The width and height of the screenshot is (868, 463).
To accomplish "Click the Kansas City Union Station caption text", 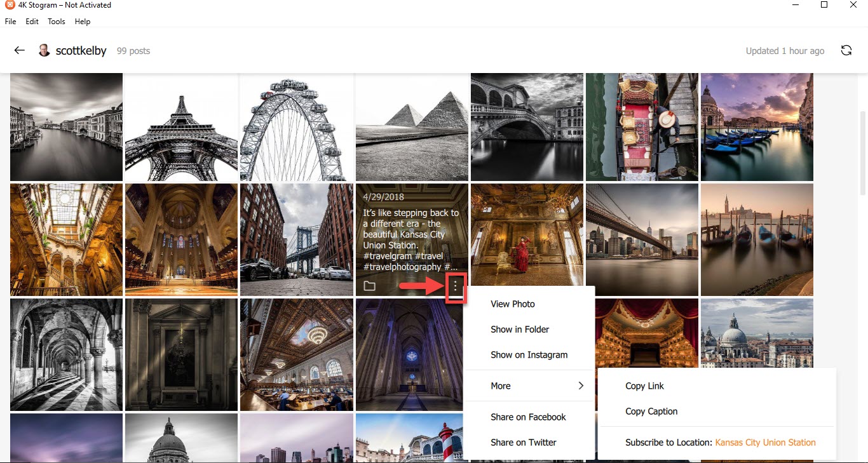I will [x=411, y=240].
